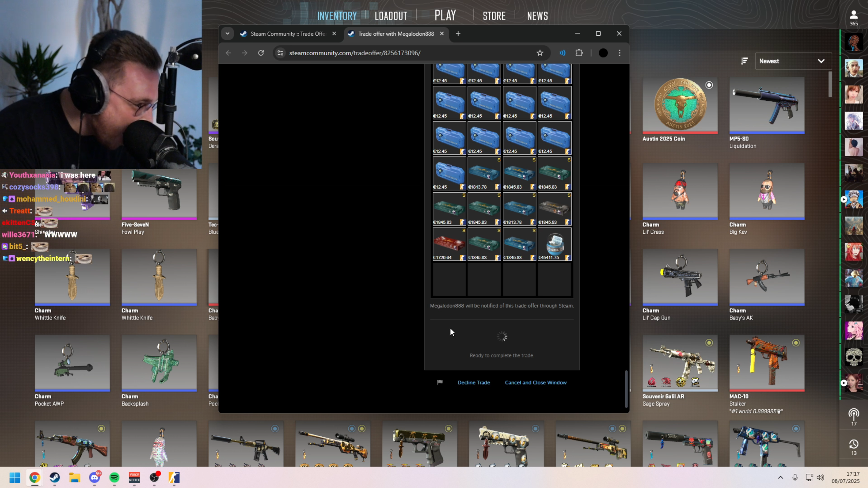Go to the PLAY tab

pos(445,15)
